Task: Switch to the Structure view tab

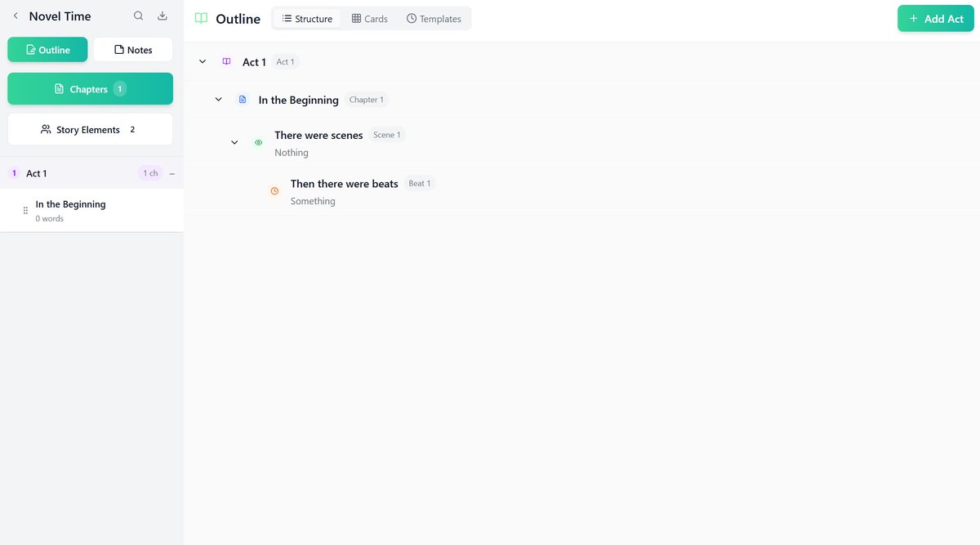Action: 307,19
